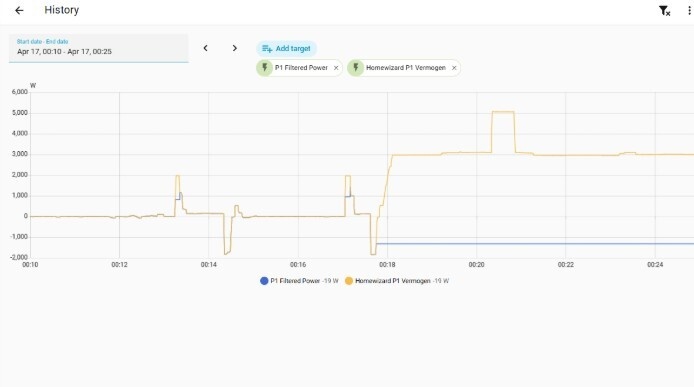Click the 00:14 time axis label
Screen dimensions: 694x387
tap(208, 265)
